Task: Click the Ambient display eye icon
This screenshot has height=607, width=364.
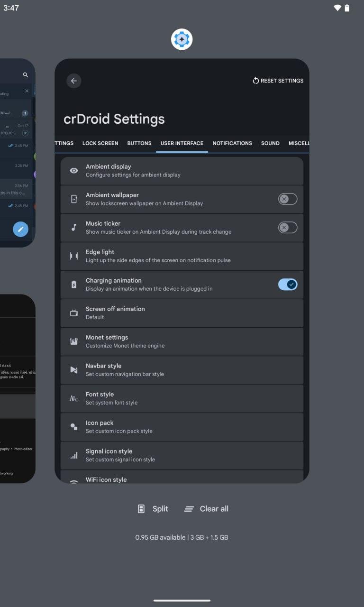Action: point(74,171)
